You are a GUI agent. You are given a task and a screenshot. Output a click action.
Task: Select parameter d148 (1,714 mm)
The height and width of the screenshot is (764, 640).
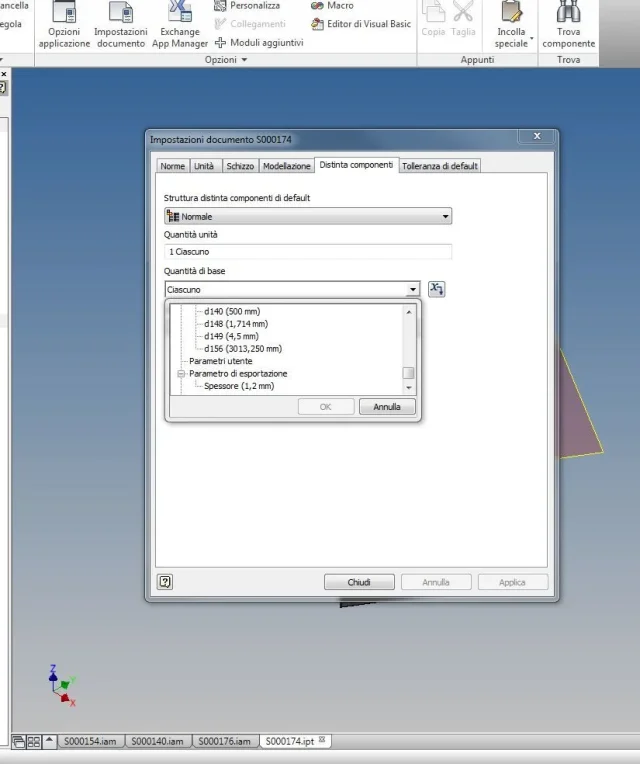tap(236, 324)
